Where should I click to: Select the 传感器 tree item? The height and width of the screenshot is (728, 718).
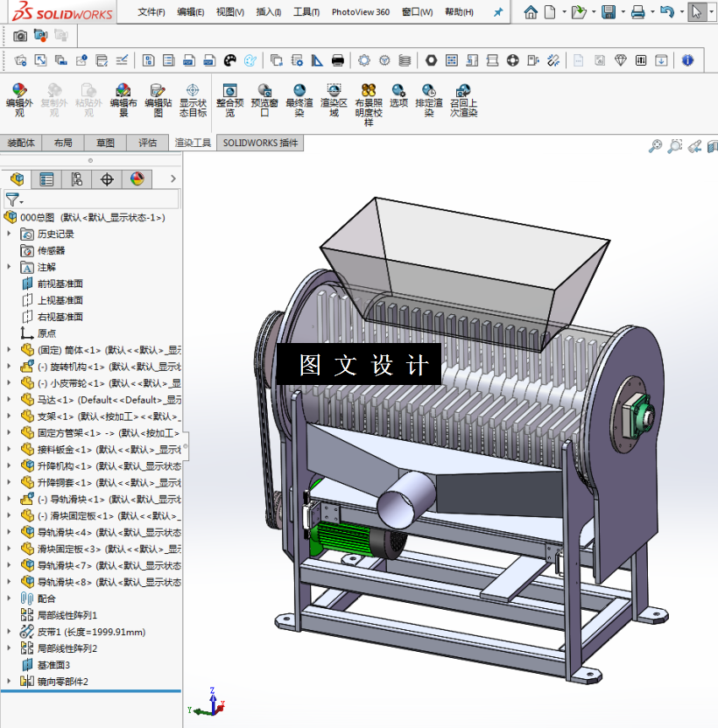click(51, 251)
